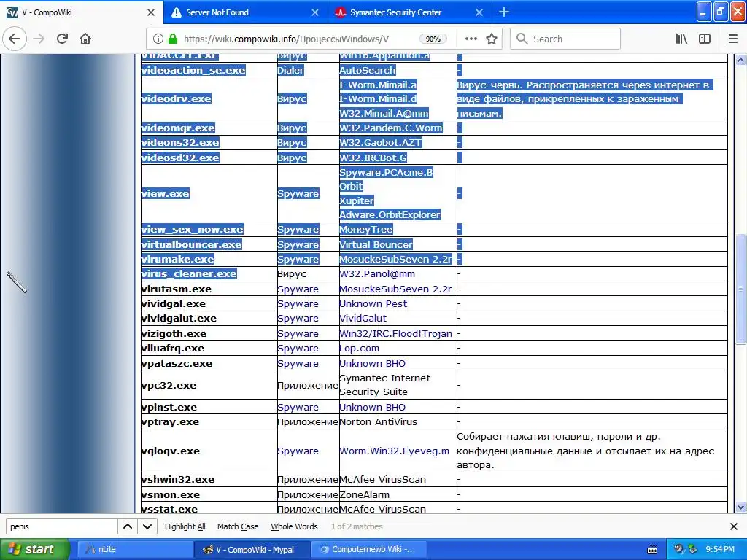Screen dimensions: 747x560
Task: Open the MoneyTree link
Action: 366,230
